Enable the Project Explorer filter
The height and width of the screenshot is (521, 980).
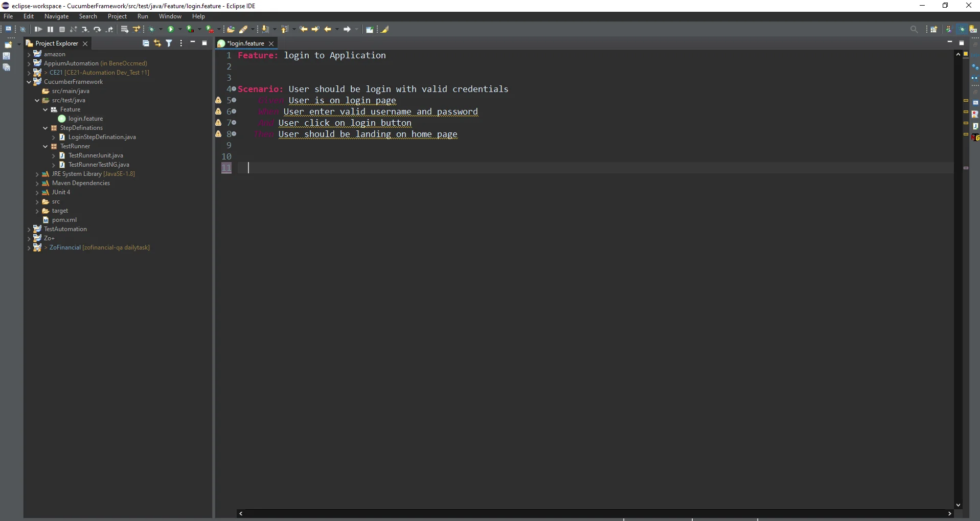pyautogui.click(x=169, y=43)
